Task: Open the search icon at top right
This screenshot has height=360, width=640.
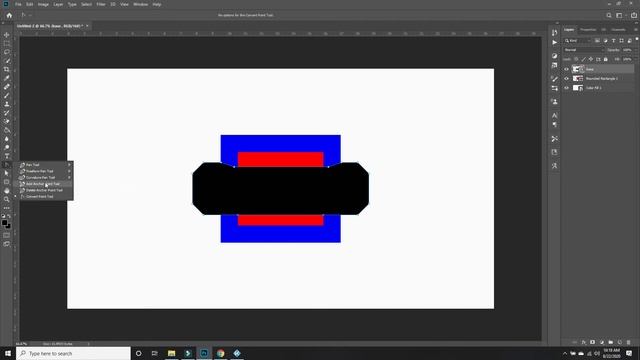Action: 609,15
